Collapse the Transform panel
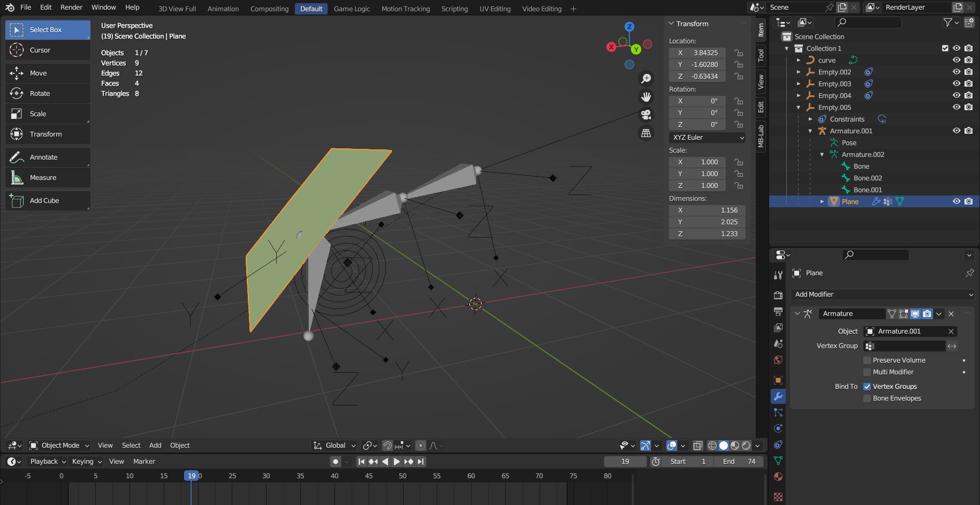The height and width of the screenshot is (505, 980). (x=671, y=24)
